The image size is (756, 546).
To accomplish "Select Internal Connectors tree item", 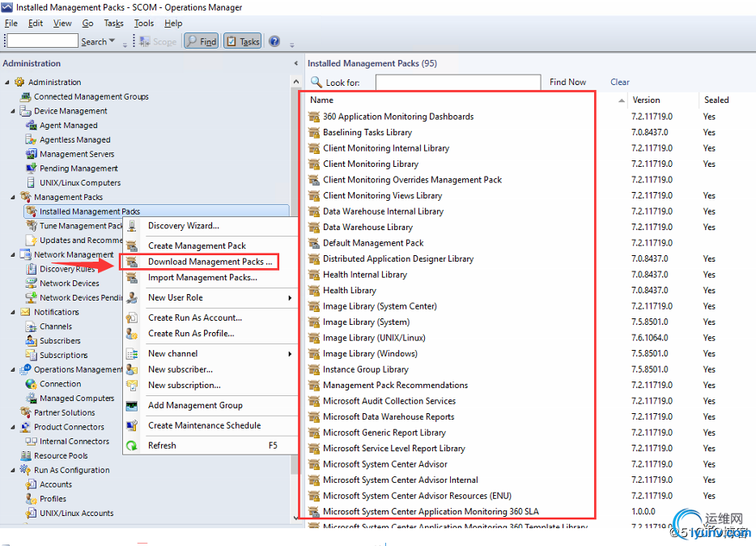I will 74,441.
